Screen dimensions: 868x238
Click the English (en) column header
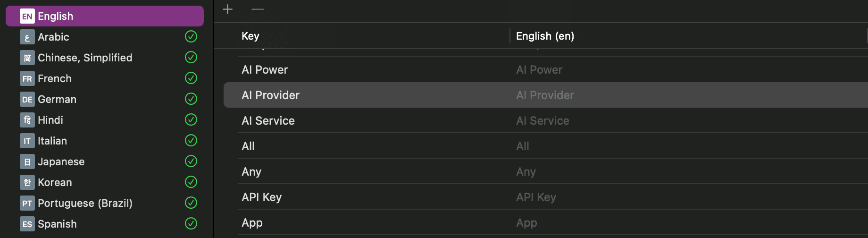[x=545, y=36]
